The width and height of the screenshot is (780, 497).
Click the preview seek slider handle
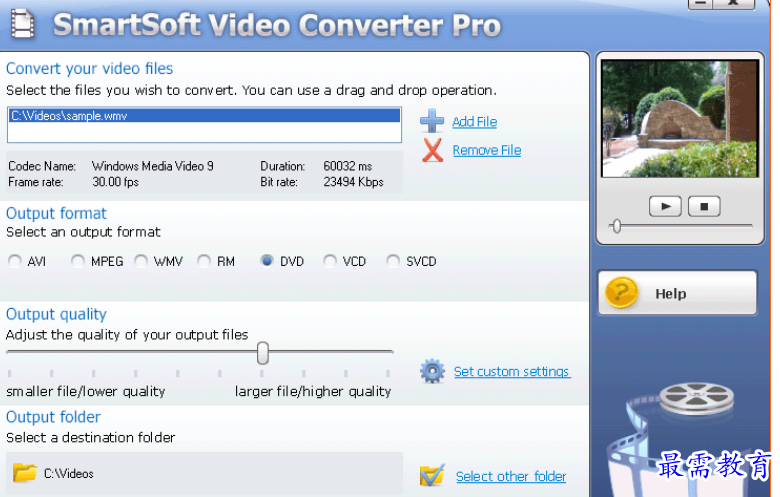pyautogui.click(x=617, y=226)
